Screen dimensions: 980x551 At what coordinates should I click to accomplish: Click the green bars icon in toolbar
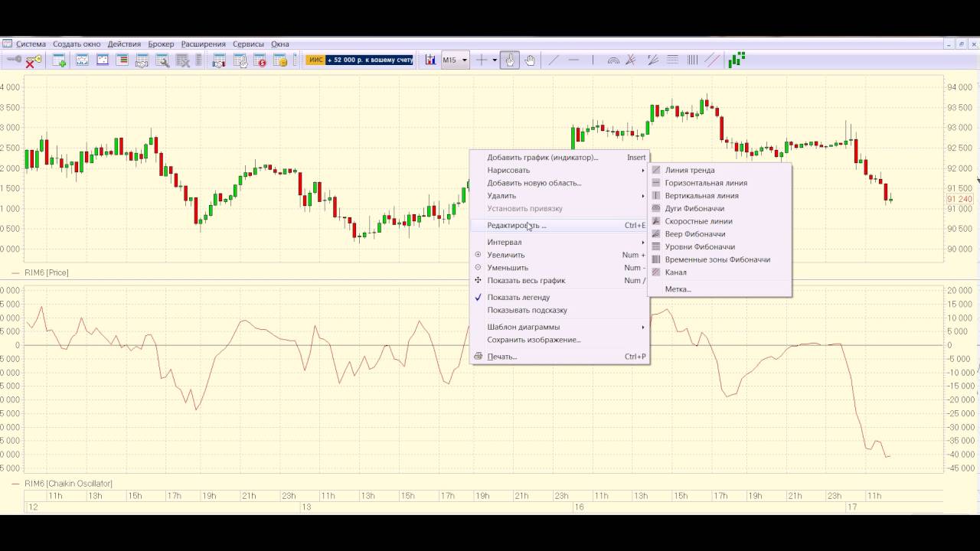pyautogui.click(x=737, y=60)
